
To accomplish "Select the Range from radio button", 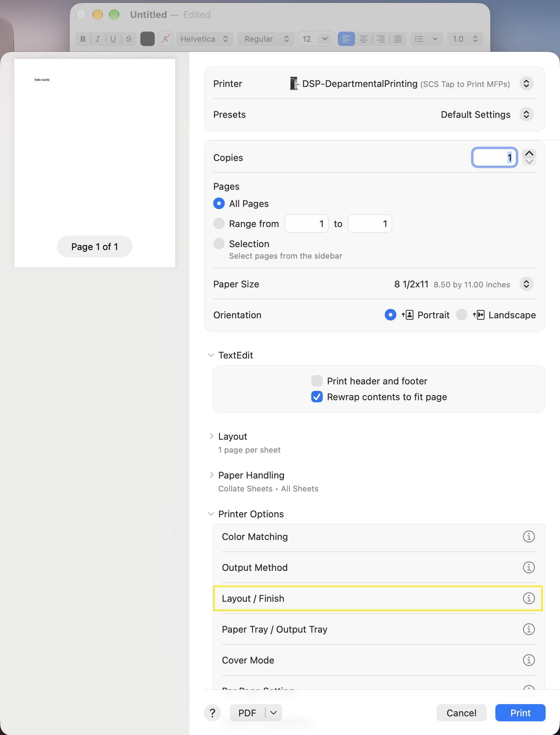I will [219, 223].
